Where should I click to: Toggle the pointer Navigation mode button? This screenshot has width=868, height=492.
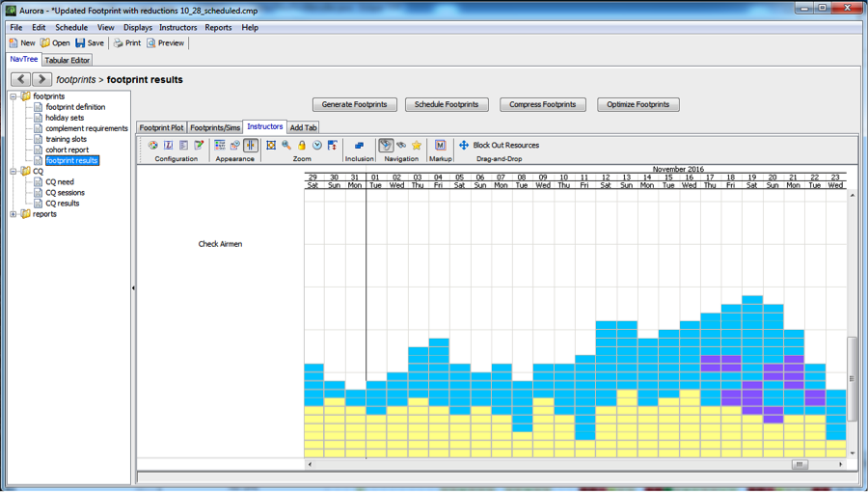click(x=386, y=146)
